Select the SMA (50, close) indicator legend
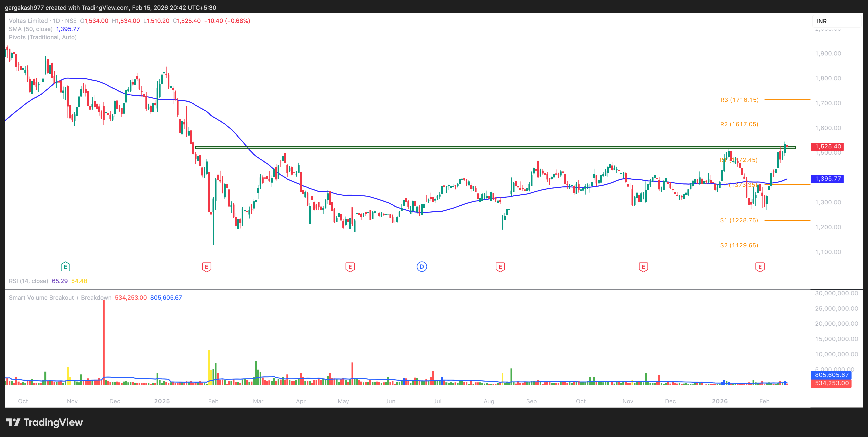Viewport: 868px width, 437px height. (31, 29)
